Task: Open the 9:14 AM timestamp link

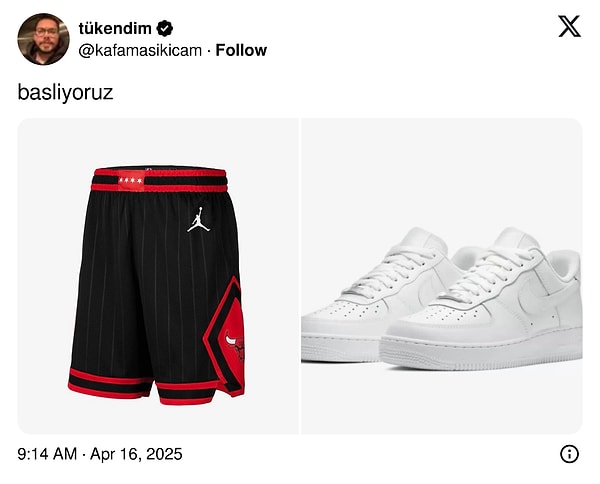Action: [47, 454]
